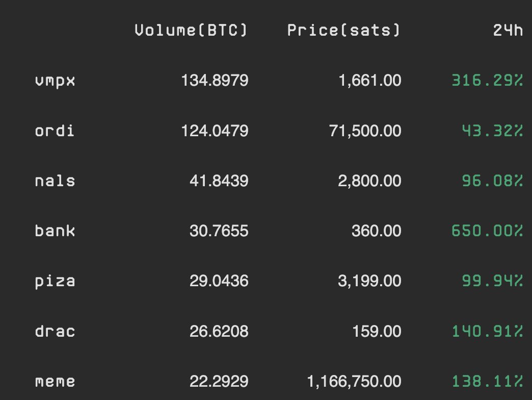The image size is (532, 400).
Task: Sort by Volume(BTC) column header
Action: coord(192,30)
